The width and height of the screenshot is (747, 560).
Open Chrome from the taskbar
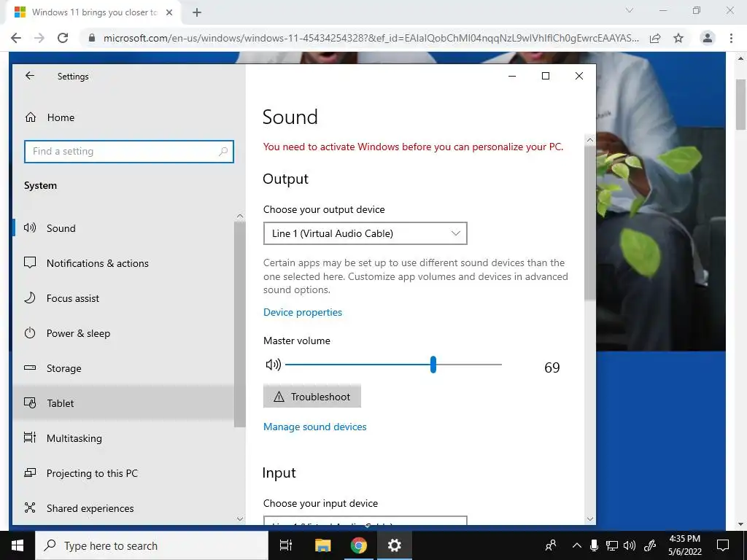[359, 545]
